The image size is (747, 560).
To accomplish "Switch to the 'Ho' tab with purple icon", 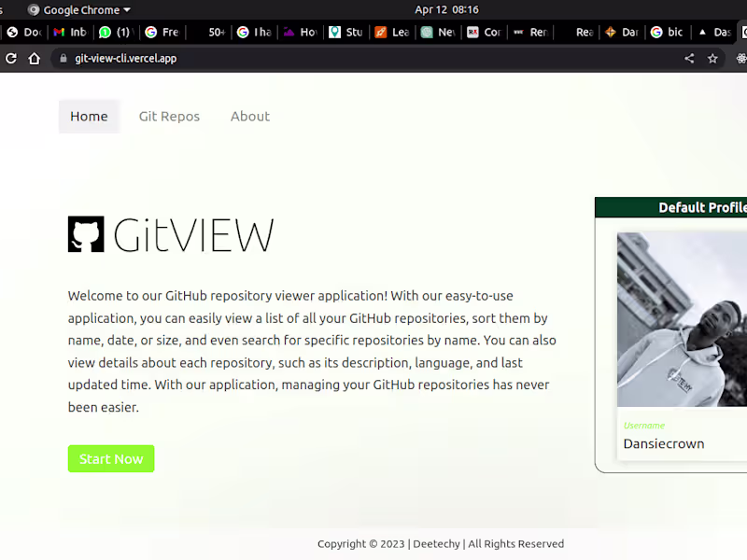I will (x=301, y=32).
